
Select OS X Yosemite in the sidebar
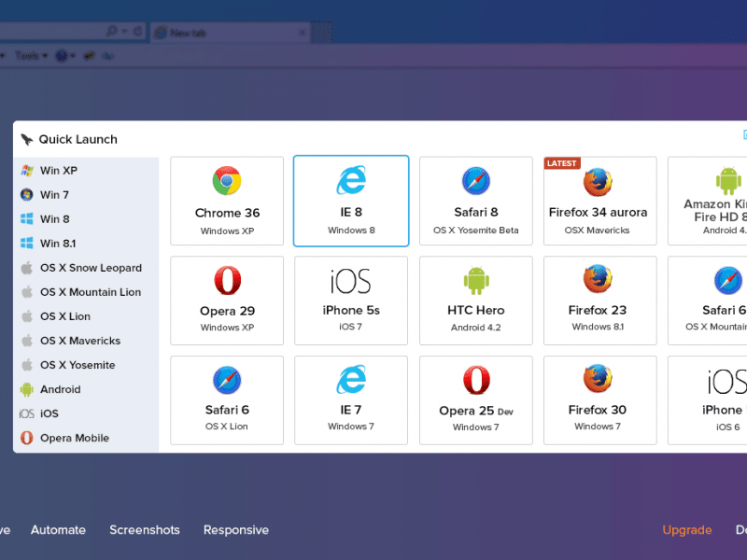click(x=86, y=365)
